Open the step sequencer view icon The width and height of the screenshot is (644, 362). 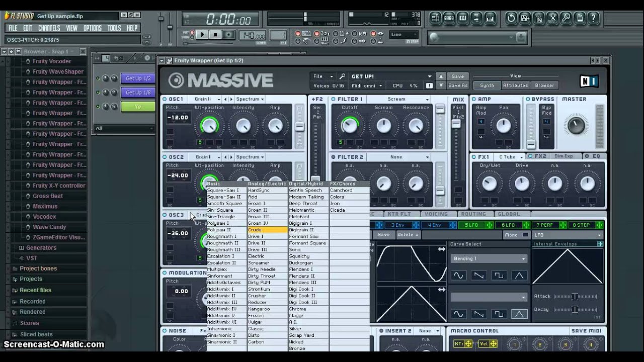(449, 19)
